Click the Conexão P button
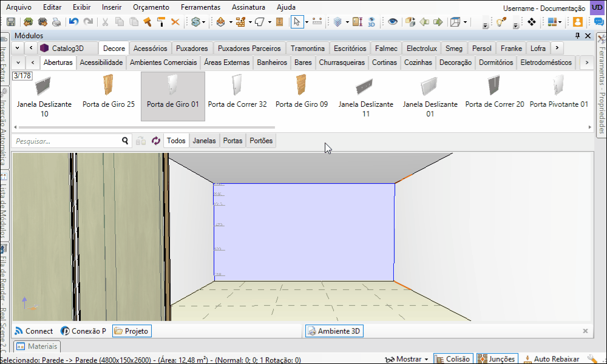 pos(83,331)
